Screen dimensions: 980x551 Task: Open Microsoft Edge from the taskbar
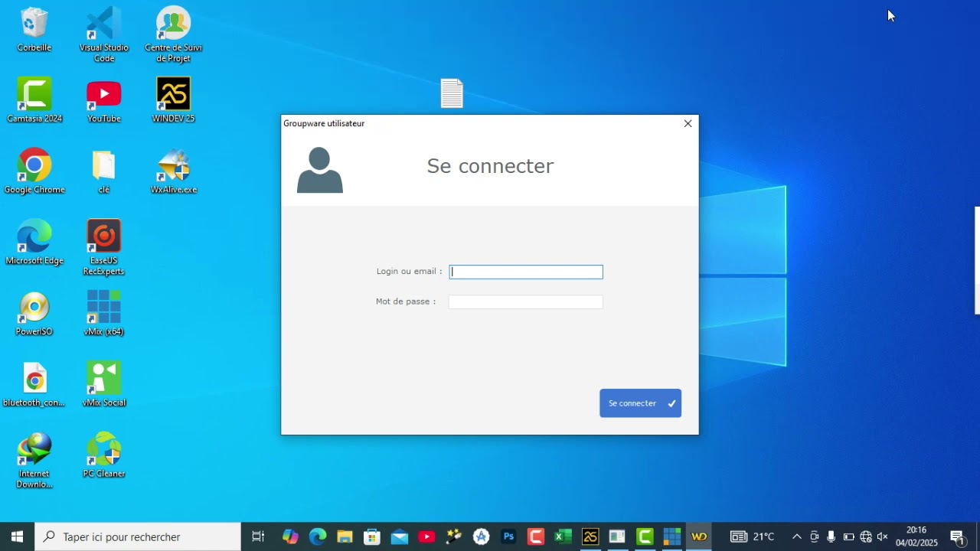tap(318, 536)
